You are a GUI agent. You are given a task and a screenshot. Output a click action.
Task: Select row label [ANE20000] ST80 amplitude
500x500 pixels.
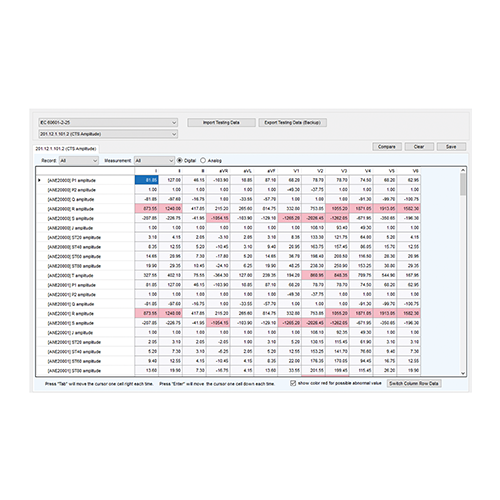[x=74, y=266]
